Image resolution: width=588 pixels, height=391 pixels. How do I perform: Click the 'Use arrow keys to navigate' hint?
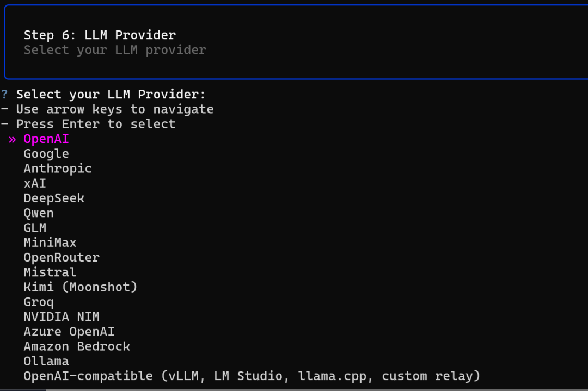pos(115,109)
